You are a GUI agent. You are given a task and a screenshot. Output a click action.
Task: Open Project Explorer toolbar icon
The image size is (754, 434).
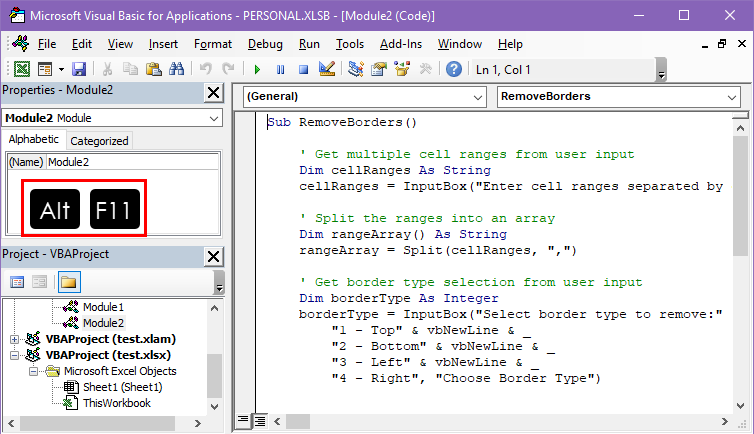click(x=356, y=69)
